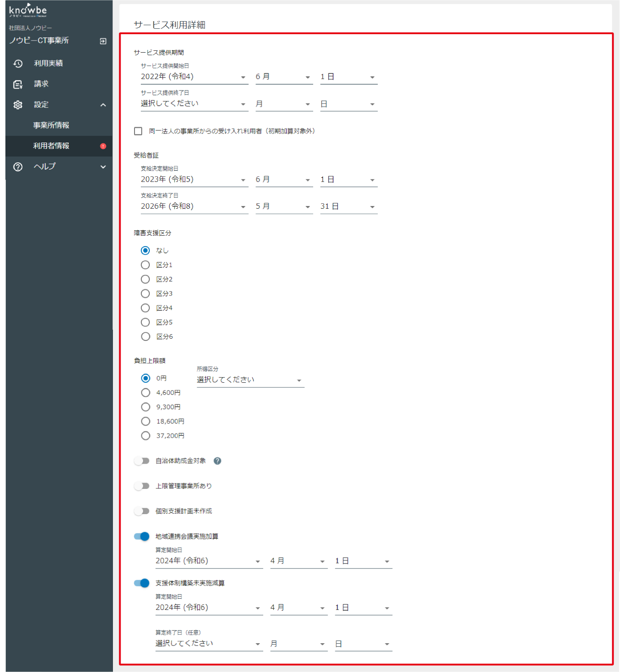
Task: Choose the 9,300円 burden limit option
Action: [145, 407]
